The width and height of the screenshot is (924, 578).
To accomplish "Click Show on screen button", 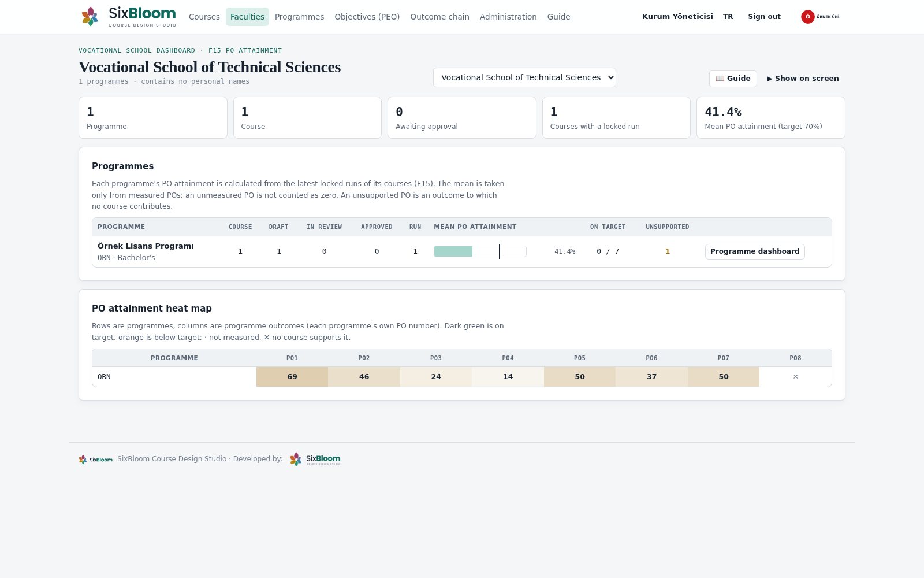I will pyautogui.click(x=803, y=79).
